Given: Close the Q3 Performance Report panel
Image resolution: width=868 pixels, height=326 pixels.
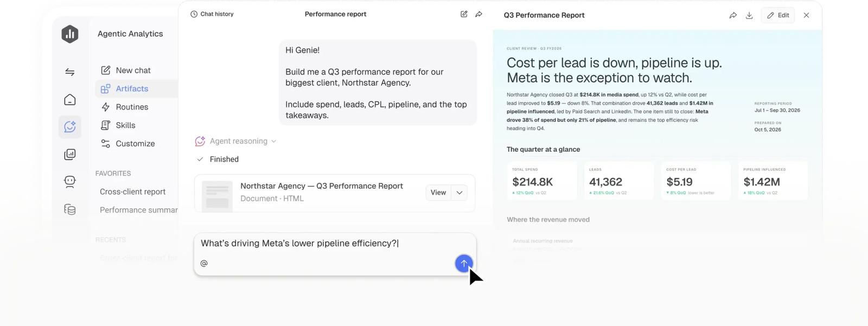Looking at the screenshot, I should point(806,15).
